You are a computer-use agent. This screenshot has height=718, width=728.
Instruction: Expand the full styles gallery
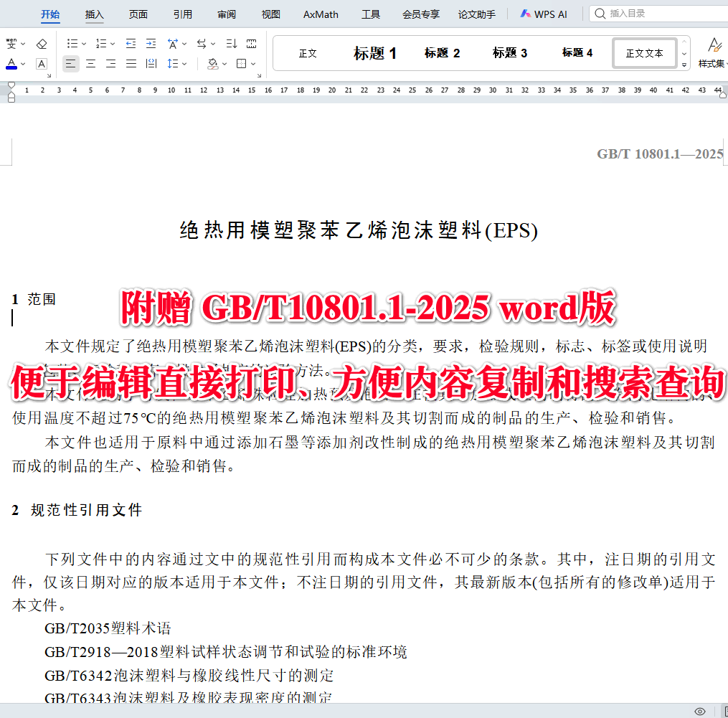684,65
